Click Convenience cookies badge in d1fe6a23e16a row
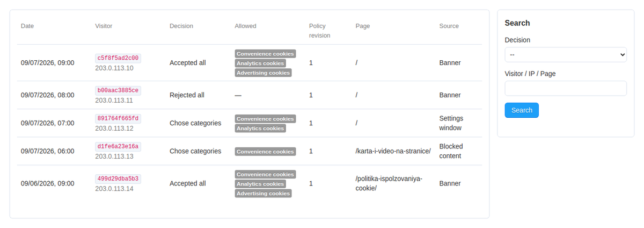 click(265, 151)
